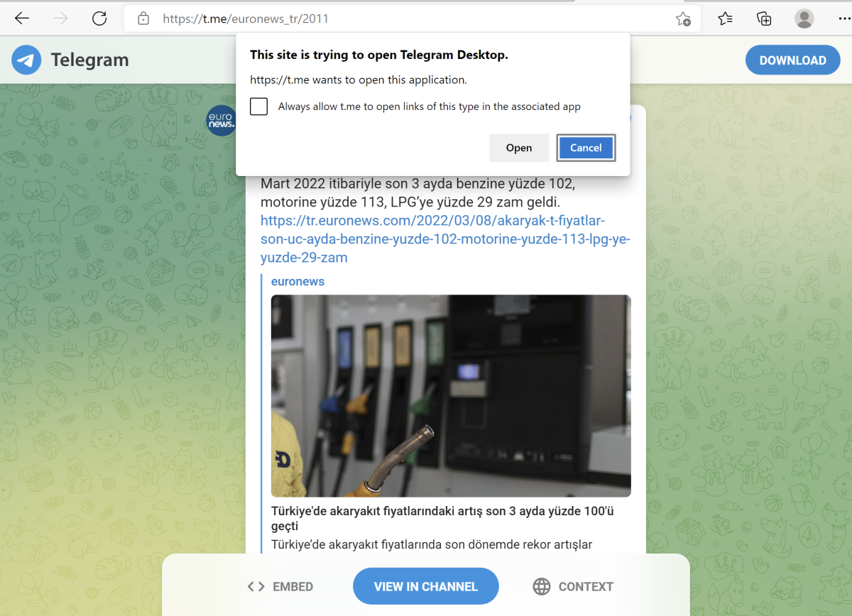
Task: Open the Collections icon in toolbar
Action: (x=764, y=19)
